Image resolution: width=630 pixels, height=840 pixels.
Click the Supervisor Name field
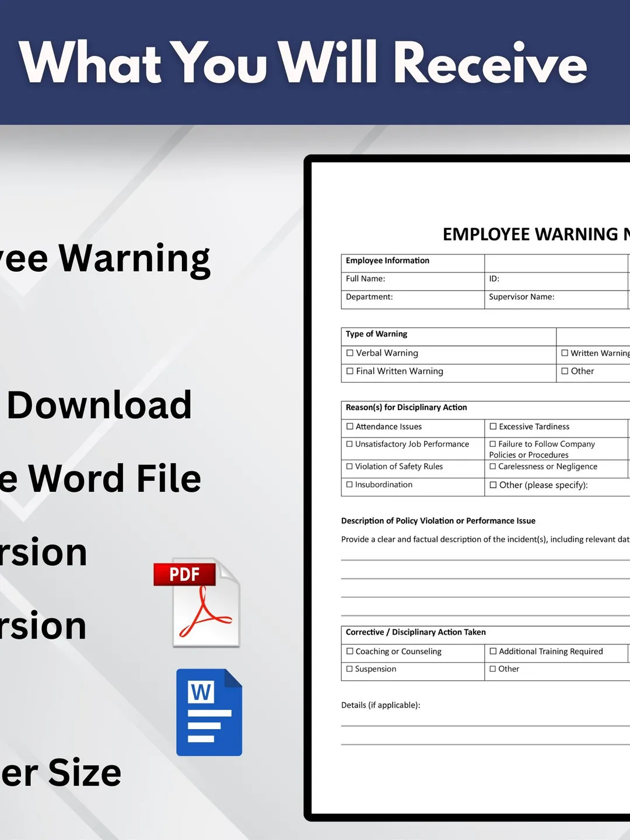pos(556,299)
